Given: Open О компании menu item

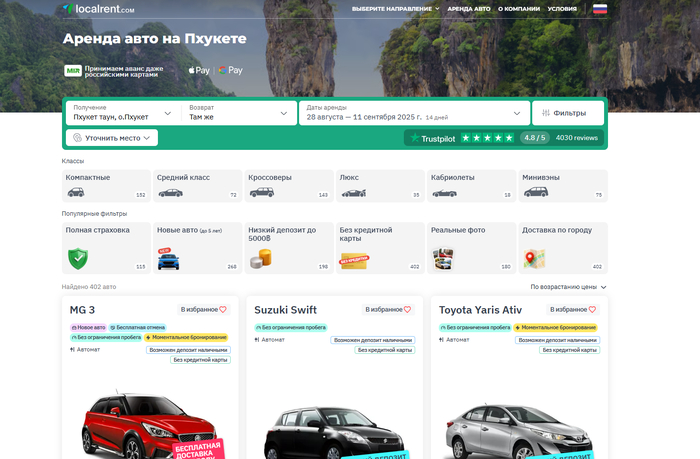Looking at the screenshot, I should tap(519, 8).
